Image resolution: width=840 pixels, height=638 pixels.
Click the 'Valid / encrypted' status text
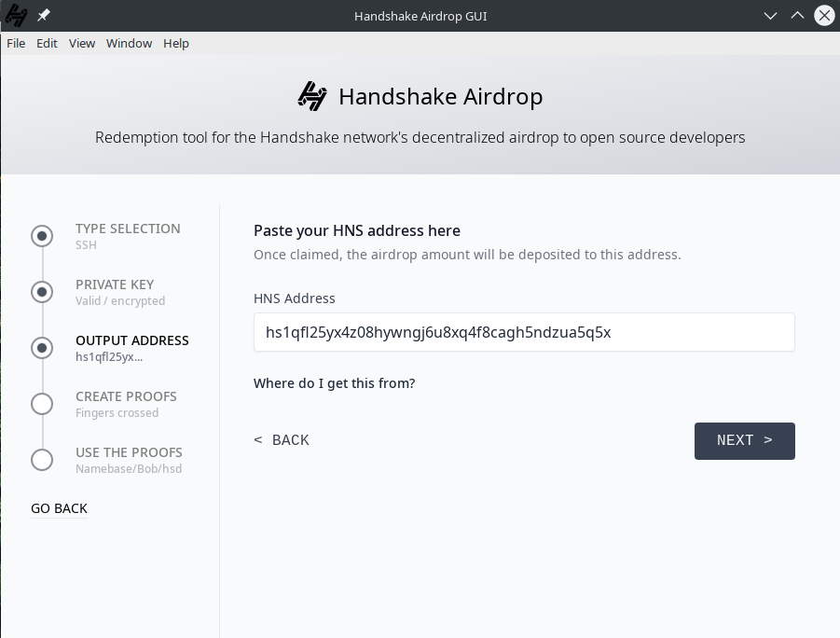120,300
